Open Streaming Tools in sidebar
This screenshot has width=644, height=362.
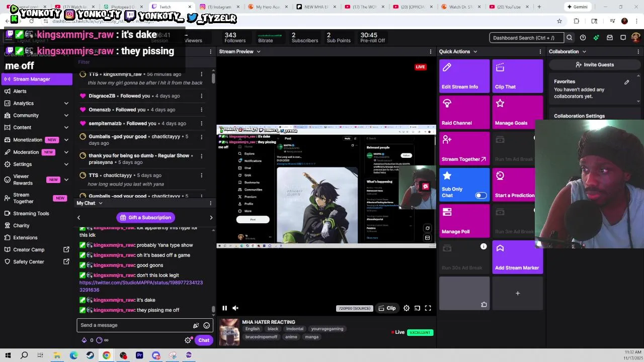tap(31, 213)
